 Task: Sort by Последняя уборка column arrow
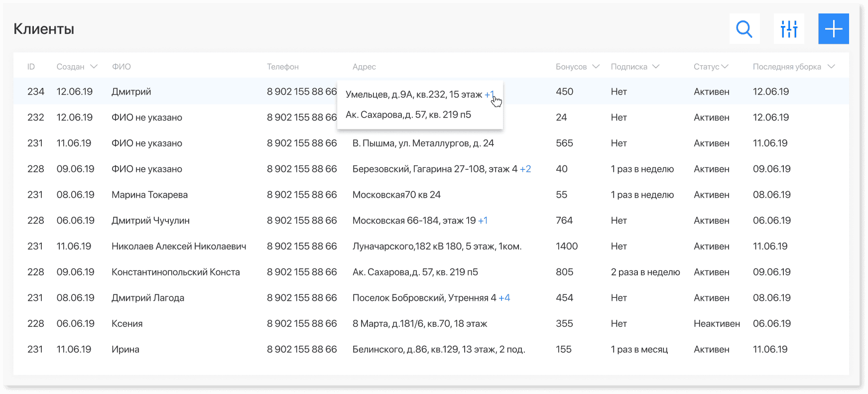[x=831, y=67]
